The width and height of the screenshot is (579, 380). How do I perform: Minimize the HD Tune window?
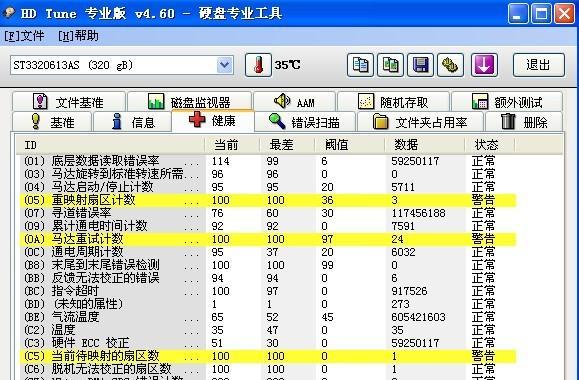518,14
